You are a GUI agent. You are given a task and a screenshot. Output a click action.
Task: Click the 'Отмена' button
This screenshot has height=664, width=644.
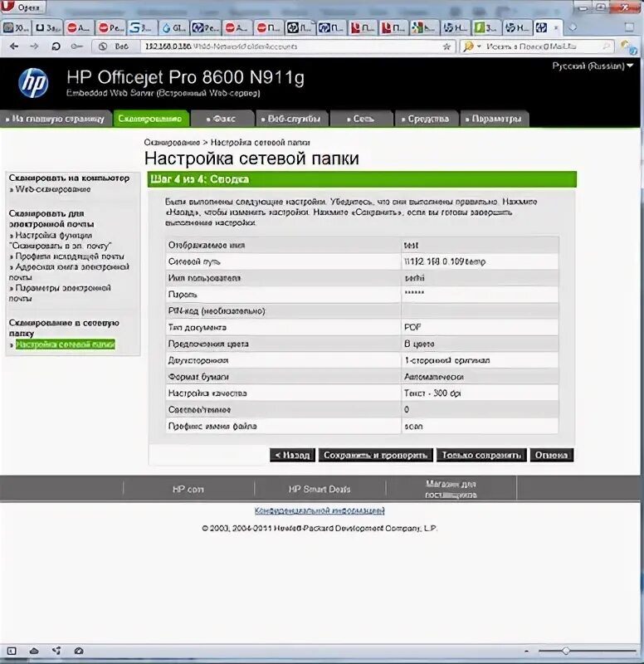(551, 455)
